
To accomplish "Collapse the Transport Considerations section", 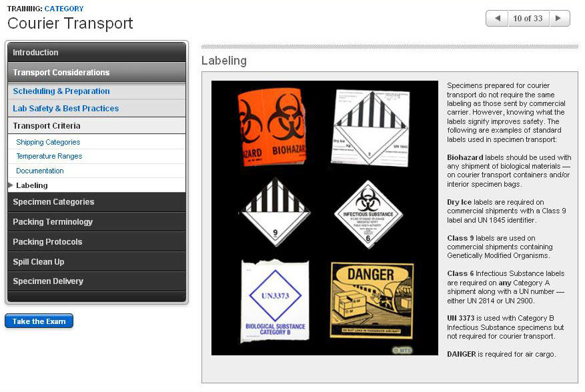I will click(x=96, y=73).
